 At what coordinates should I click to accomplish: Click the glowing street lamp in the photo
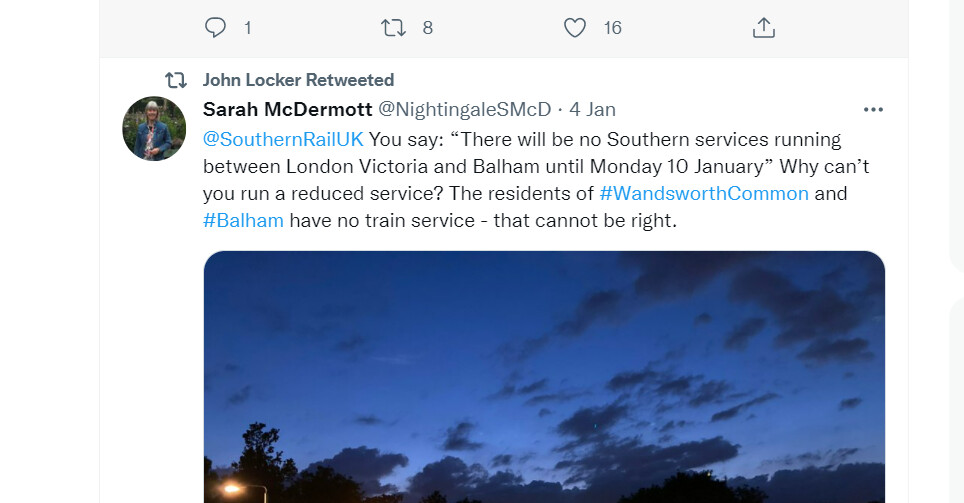pos(233,489)
